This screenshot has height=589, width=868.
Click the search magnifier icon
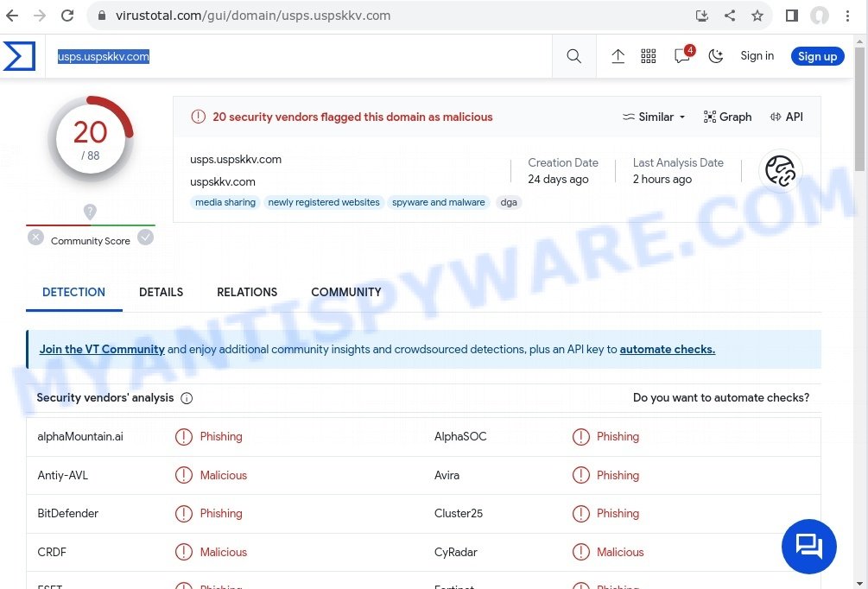click(574, 56)
